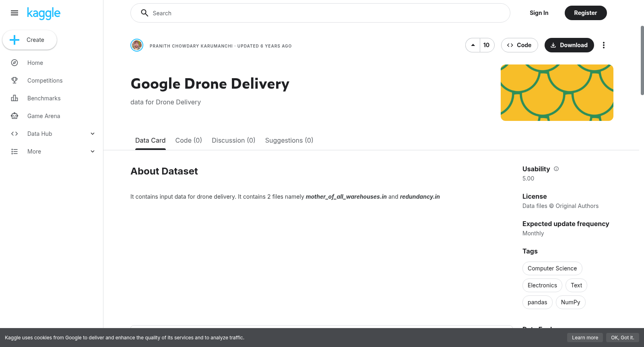Switch to the Data Card tab
This screenshot has height=347, width=644.
[150, 140]
